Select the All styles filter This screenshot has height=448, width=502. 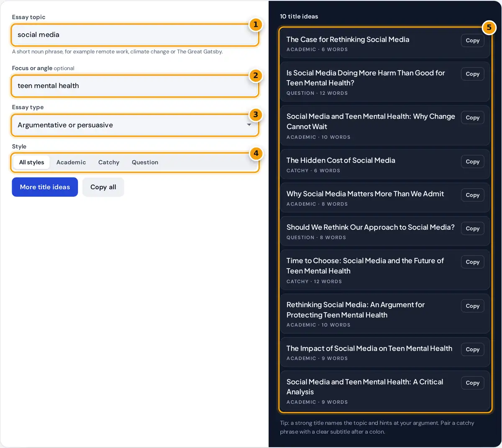[x=31, y=162]
